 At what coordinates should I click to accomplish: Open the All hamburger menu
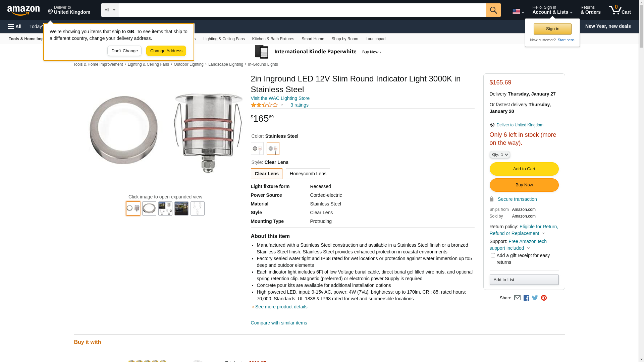click(15, 26)
